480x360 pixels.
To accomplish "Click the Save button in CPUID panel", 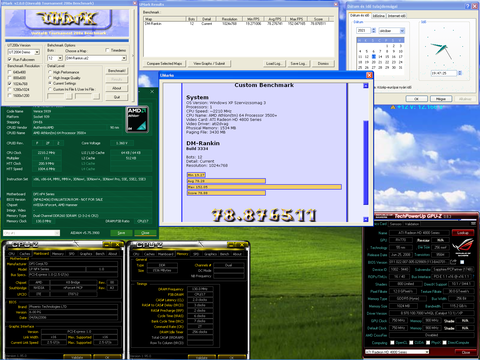I will coord(121,233).
